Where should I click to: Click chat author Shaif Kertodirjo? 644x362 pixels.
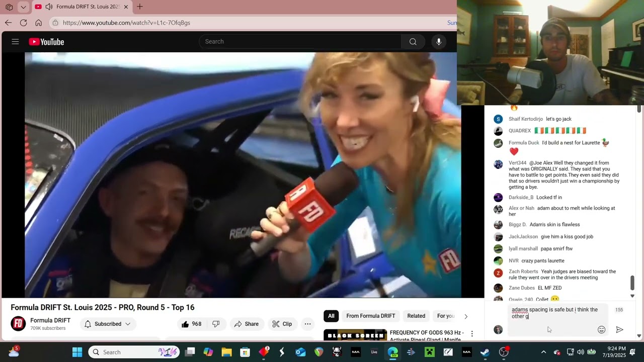(x=526, y=119)
